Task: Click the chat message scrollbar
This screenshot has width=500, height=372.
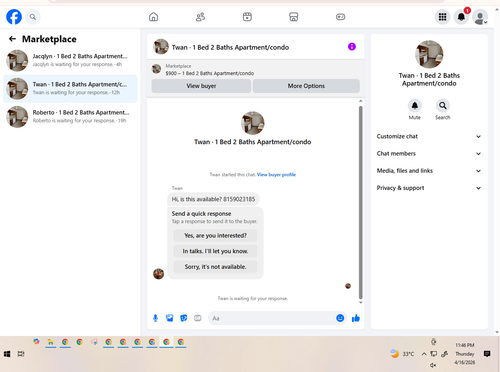Action: click(x=360, y=203)
